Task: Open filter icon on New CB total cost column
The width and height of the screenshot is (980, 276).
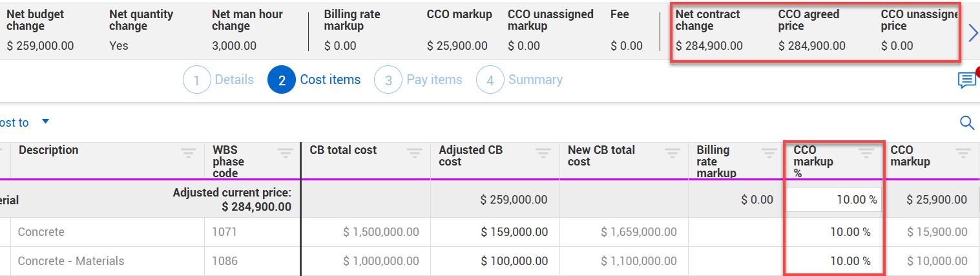Action: [x=672, y=153]
